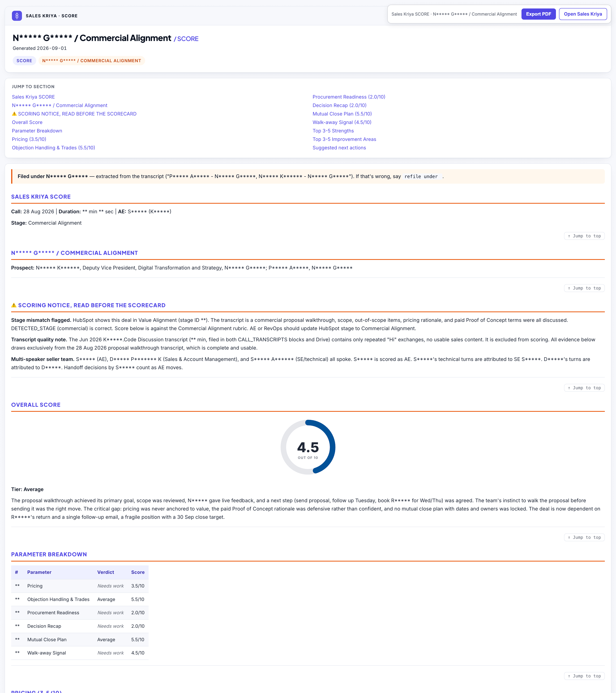Viewport: 616px width, 693px height.
Task: Open Decision Recap (2.0/10) link
Action: (339, 105)
